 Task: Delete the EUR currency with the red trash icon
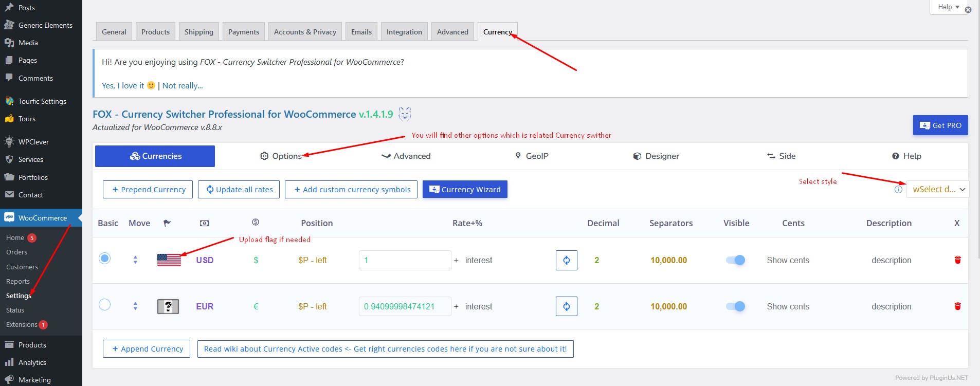[x=957, y=306]
